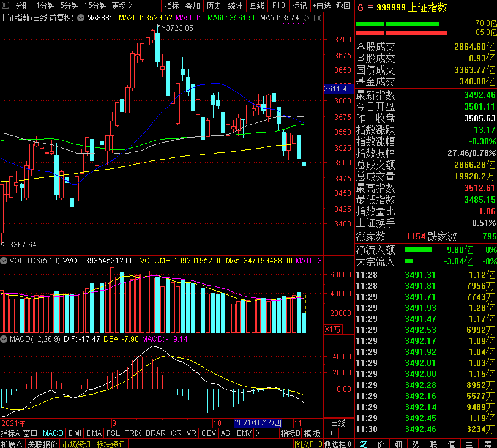Screen dimensions: 497x448
Task: Select the 指标B indicator group
Action: [290, 433]
